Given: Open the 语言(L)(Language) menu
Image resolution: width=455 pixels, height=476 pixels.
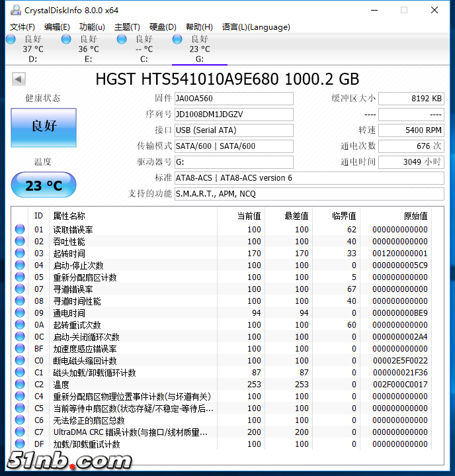Looking at the screenshot, I should coord(256,27).
